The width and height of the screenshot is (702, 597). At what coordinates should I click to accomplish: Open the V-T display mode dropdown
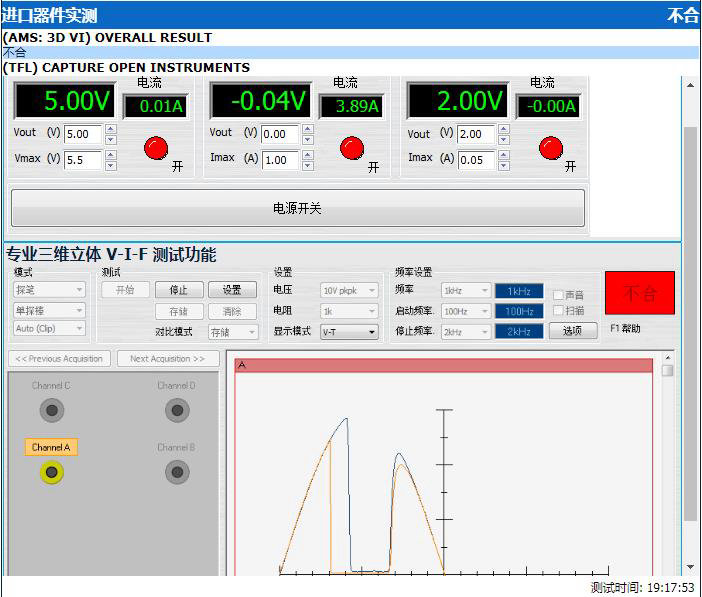349,332
